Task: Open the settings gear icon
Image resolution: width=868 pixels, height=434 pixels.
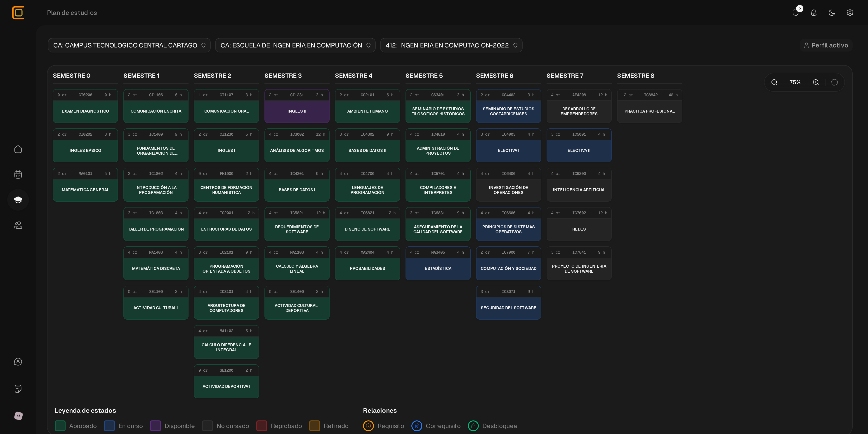Action: 850,13
